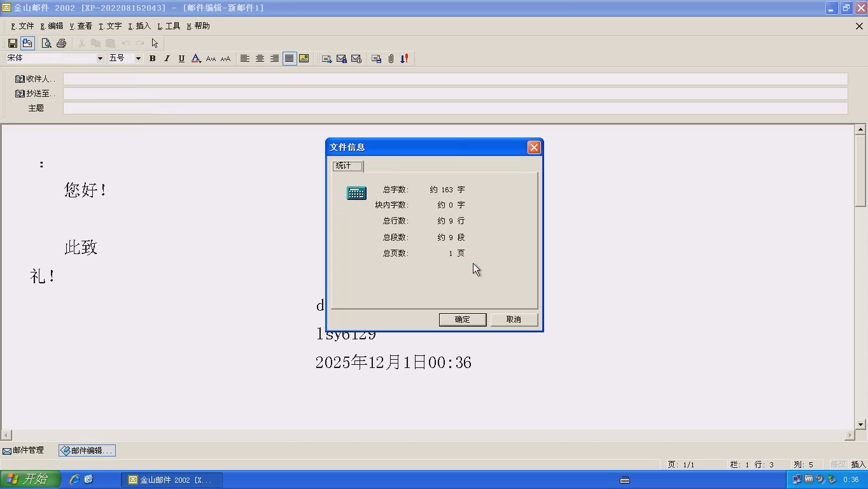
Task: Toggle Italic formatting
Action: tap(167, 59)
